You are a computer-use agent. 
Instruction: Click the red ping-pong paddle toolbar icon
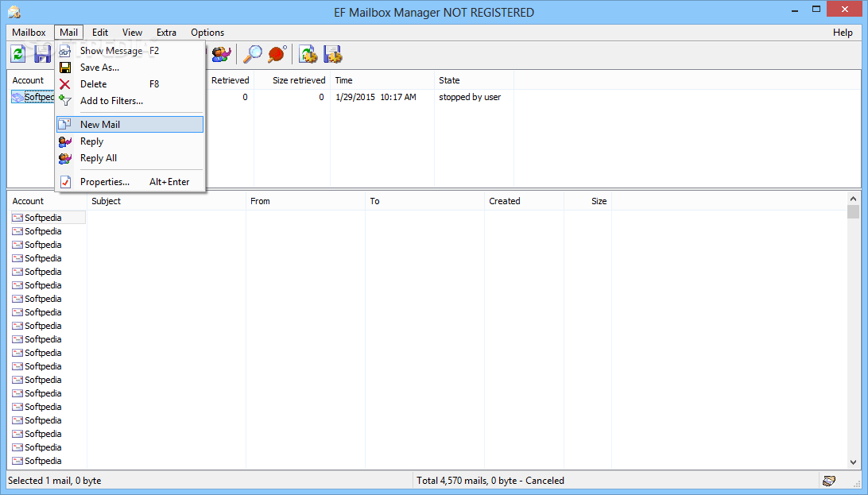coord(277,54)
